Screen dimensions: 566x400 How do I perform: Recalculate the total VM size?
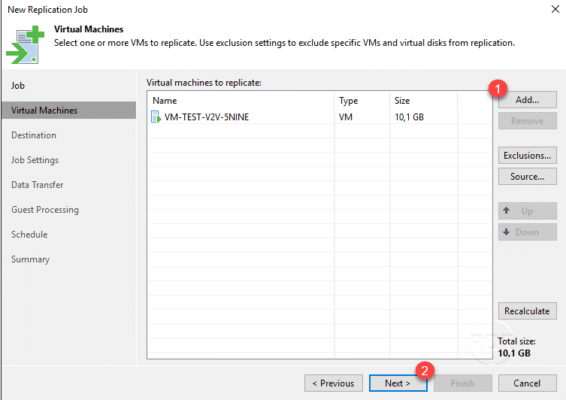[x=527, y=311]
